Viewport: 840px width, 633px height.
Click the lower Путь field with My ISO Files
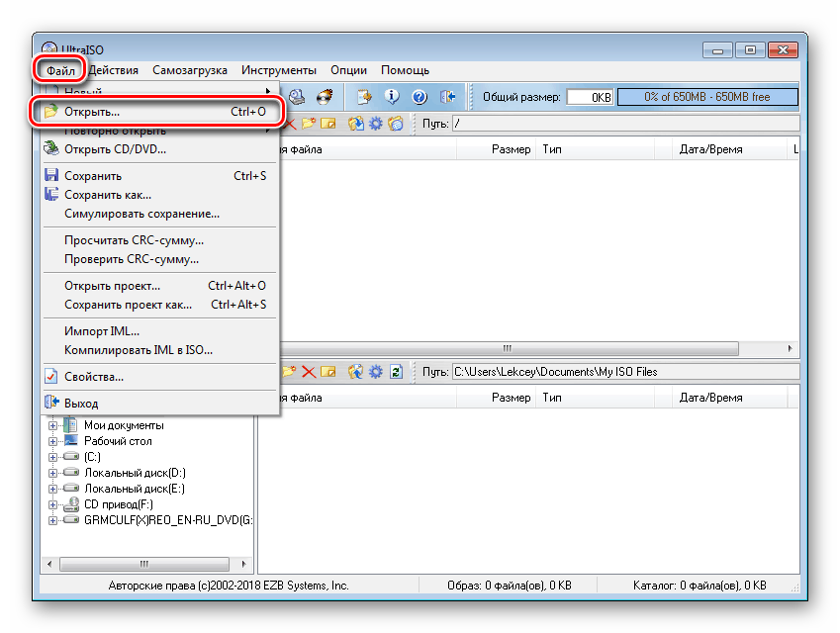click(x=625, y=372)
